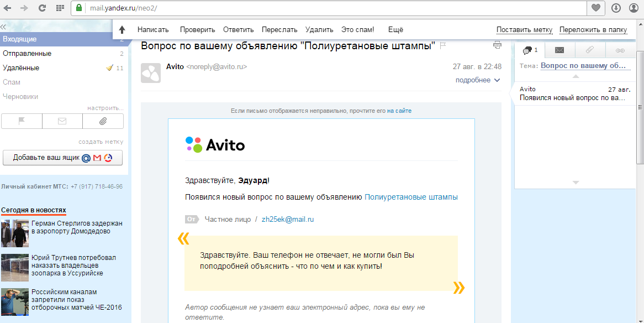This screenshot has width=644, height=323.
Task: Filter messages with attachments paperclip button
Action: (103, 121)
